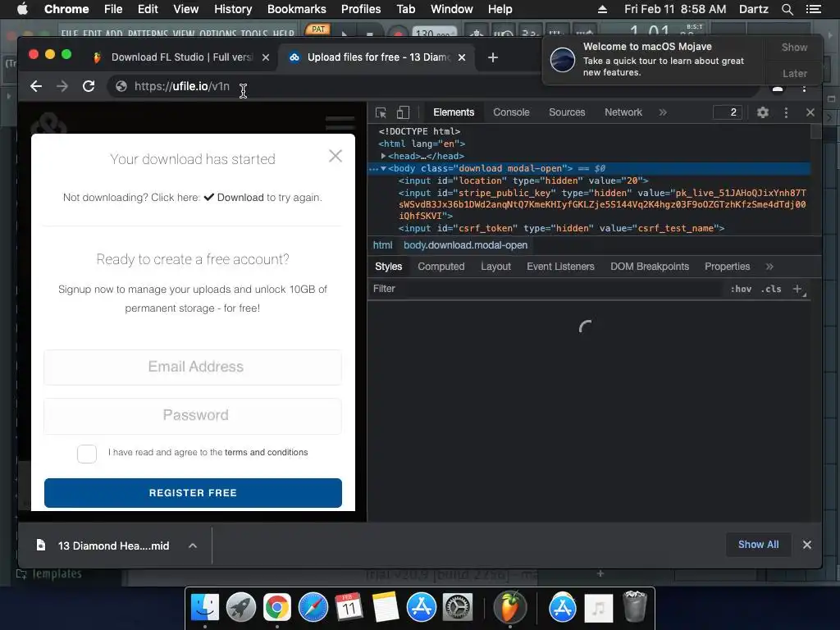The height and width of the screenshot is (630, 840).
Task: Select the Elements tab
Action: point(454,112)
